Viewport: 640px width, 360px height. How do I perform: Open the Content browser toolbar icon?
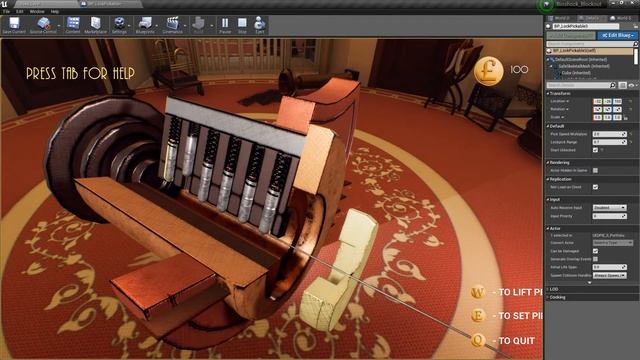click(x=73, y=23)
